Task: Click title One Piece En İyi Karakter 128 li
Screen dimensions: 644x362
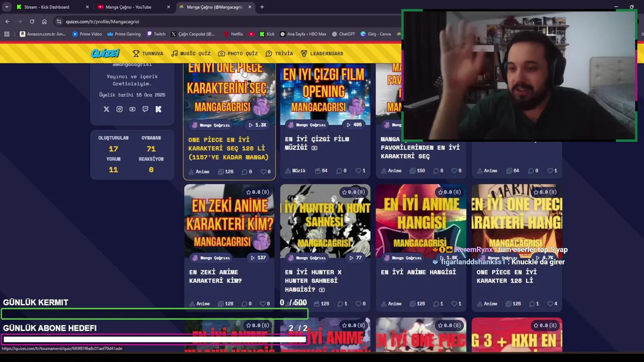Action: pyautogui.click(x=507, y=277)
